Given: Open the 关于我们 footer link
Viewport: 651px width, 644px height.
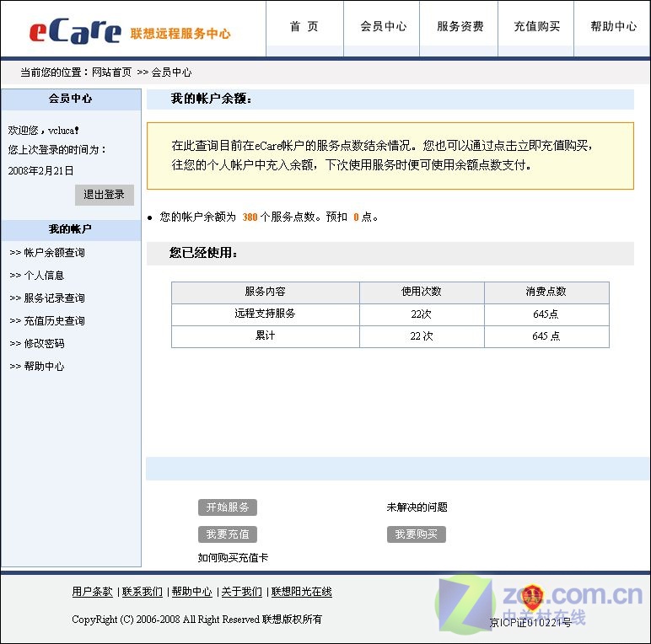Looking at the screenshot, I should pyautogui.click(x=242, y=591).
